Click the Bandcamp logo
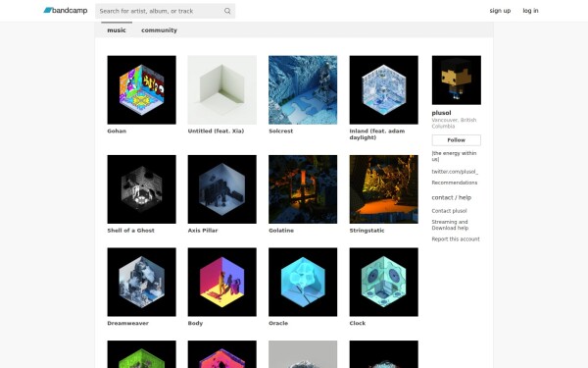The width and height of the screenshot is (588, 368). pos(66,11)
